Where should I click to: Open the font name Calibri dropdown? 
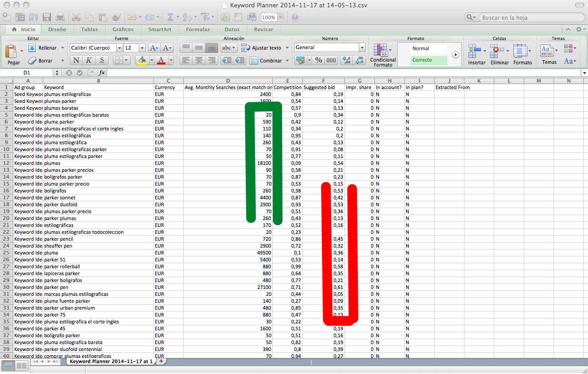point(119,48)
